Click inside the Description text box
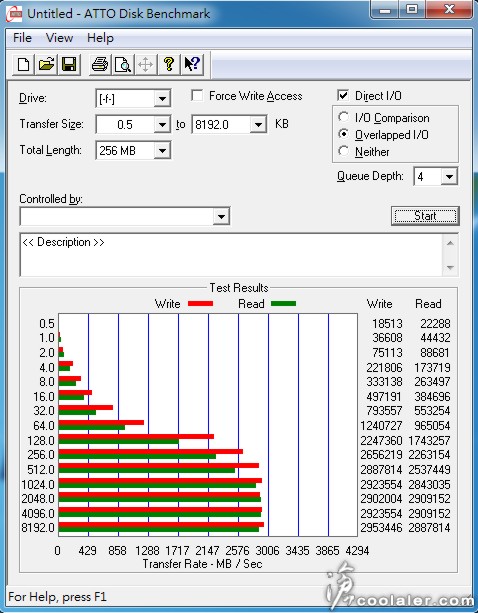This screenshot has height=613, width=478. pos(231,255)
